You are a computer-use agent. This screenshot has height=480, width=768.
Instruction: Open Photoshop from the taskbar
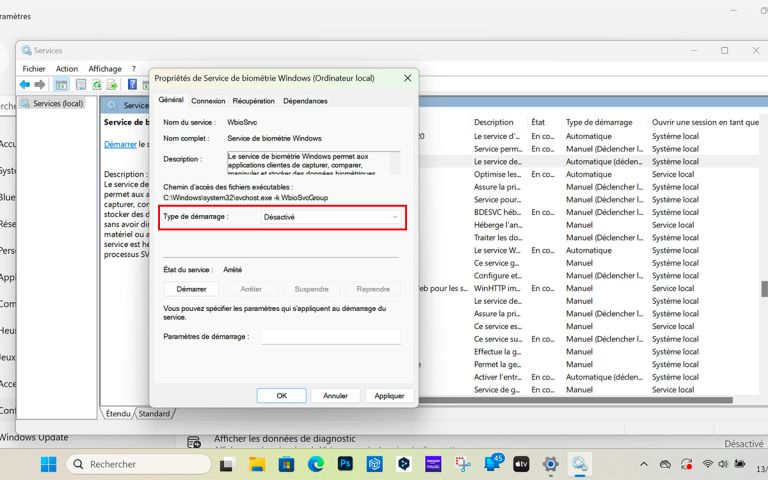coord(346,464)
